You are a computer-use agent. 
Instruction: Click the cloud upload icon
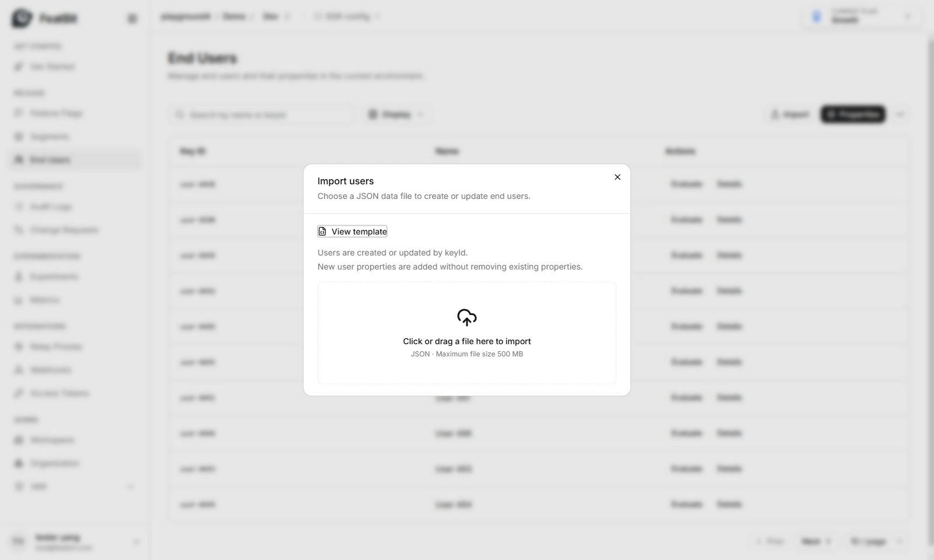pos(467,317)
